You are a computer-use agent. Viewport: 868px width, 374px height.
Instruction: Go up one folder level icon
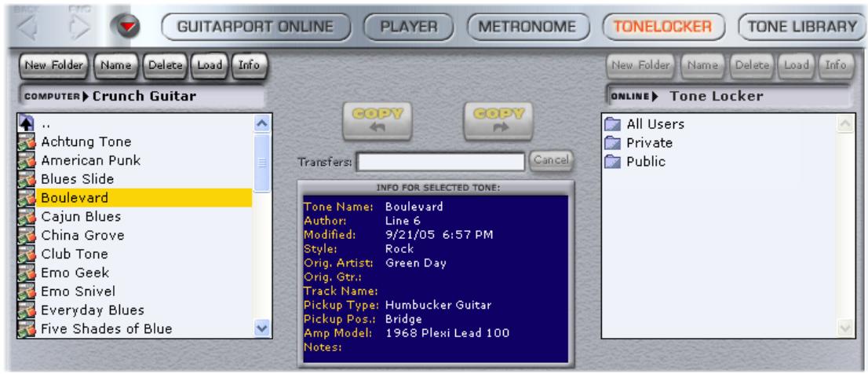26,123
